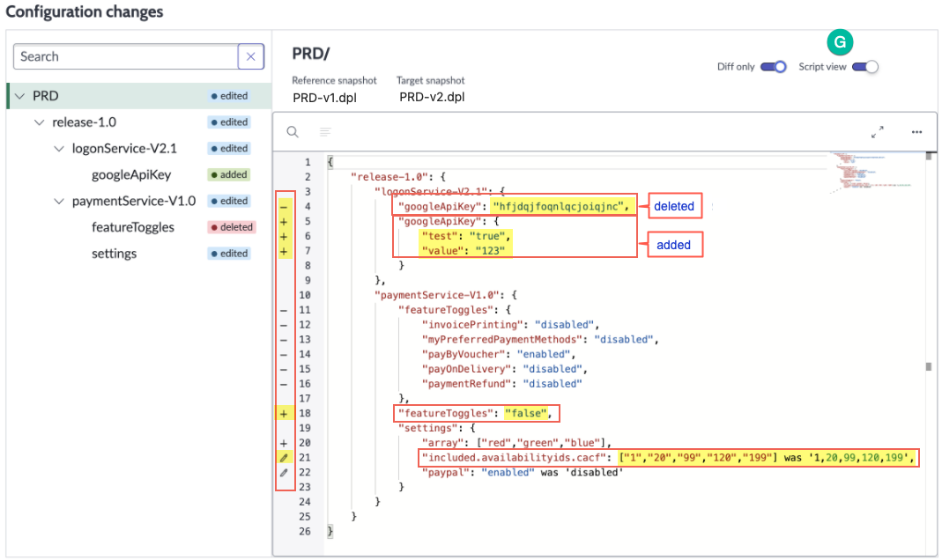The height and width of the screenshot is (560, 942).
Task: Collapse the logonService-V2.1 node chevron
Action: 59,149
